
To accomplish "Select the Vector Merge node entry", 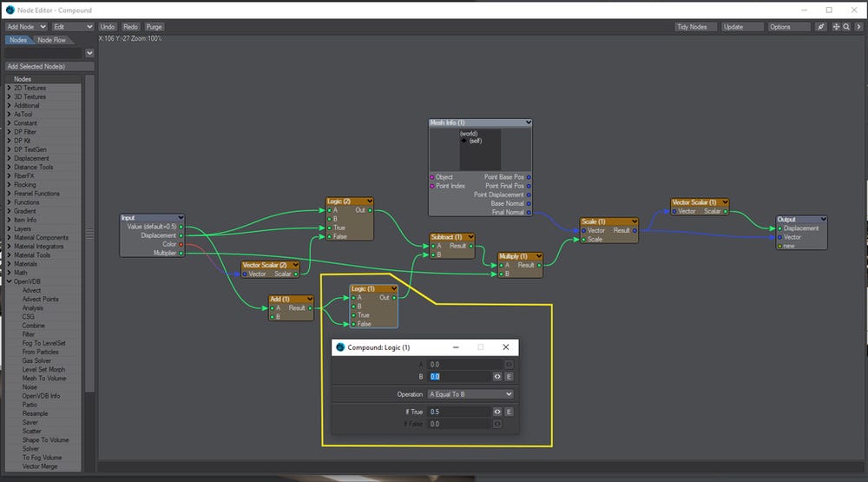I will click(x=40, y=466).
